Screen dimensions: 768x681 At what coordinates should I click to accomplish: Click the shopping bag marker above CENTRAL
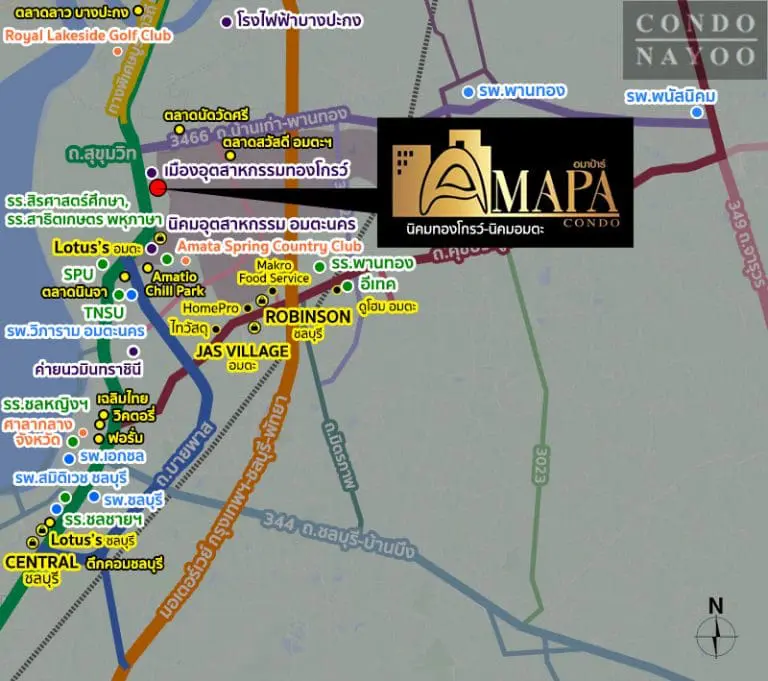click(32, 542)
